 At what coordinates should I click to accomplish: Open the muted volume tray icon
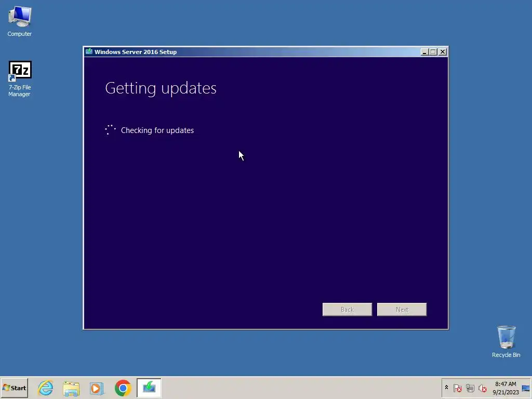482,388
